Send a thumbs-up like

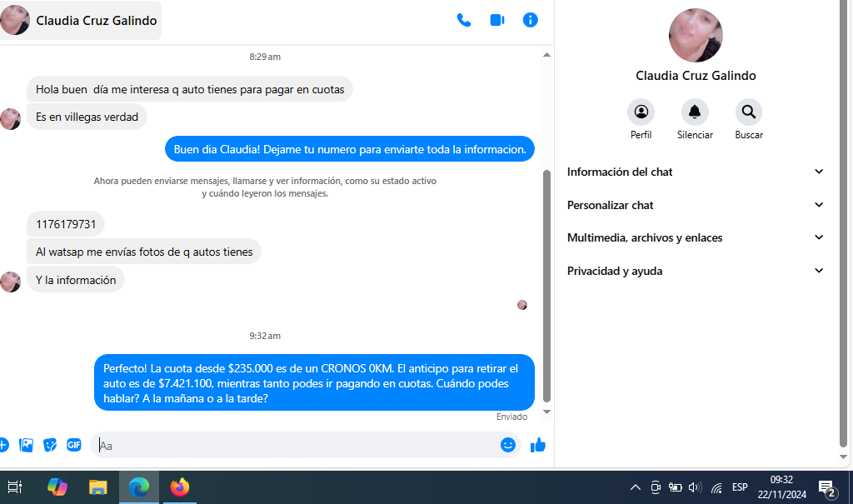click(538, 445)
